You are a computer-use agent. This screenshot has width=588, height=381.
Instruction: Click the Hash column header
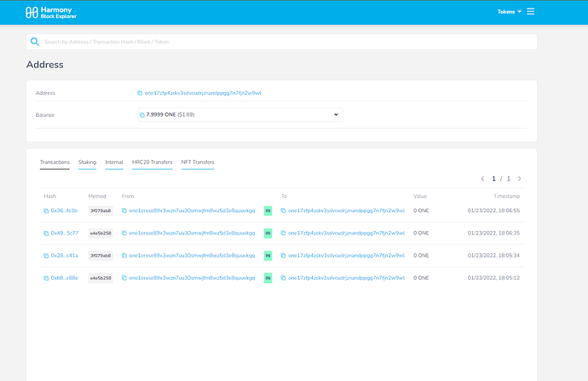(50, 196)
